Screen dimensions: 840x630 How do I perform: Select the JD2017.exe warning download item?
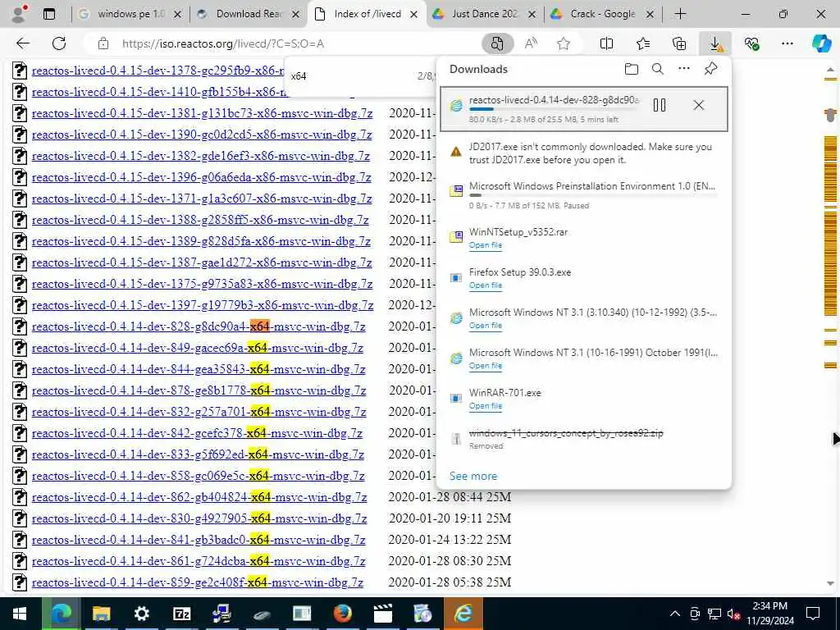coord(584,153)
